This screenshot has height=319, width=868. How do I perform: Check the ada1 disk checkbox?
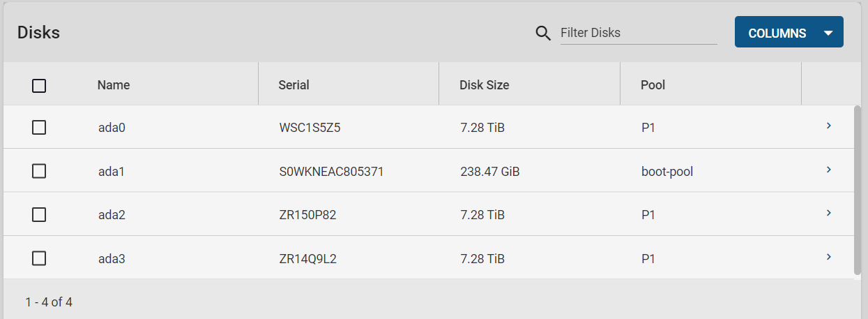coord(39,171)
